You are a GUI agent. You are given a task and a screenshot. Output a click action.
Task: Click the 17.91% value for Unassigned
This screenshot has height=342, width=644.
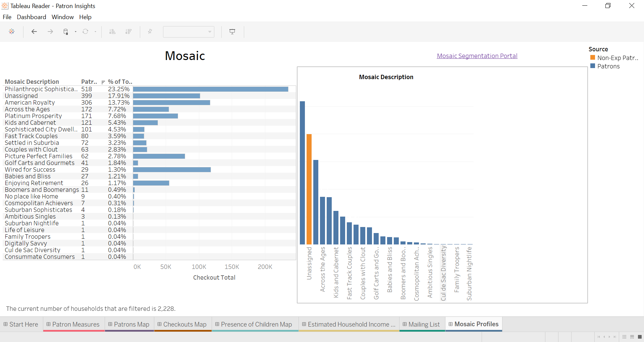pyautogui.click(x=118, y=96)
